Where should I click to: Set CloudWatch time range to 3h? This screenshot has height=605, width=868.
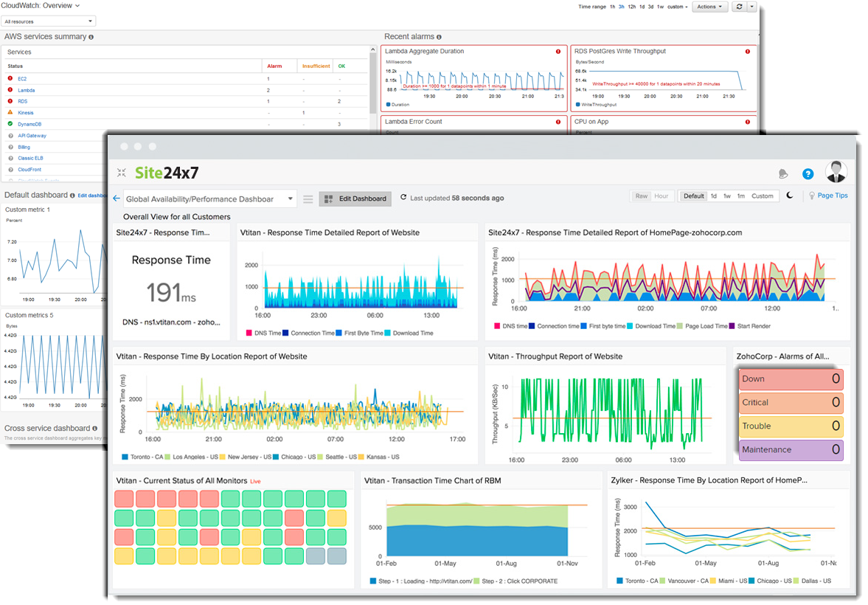(x=621, y=7)
